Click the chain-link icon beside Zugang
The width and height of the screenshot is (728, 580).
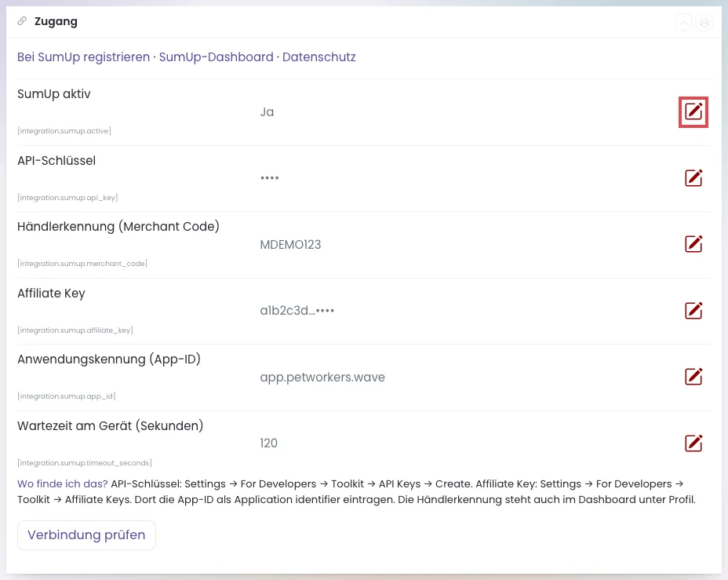coord(22,21)
